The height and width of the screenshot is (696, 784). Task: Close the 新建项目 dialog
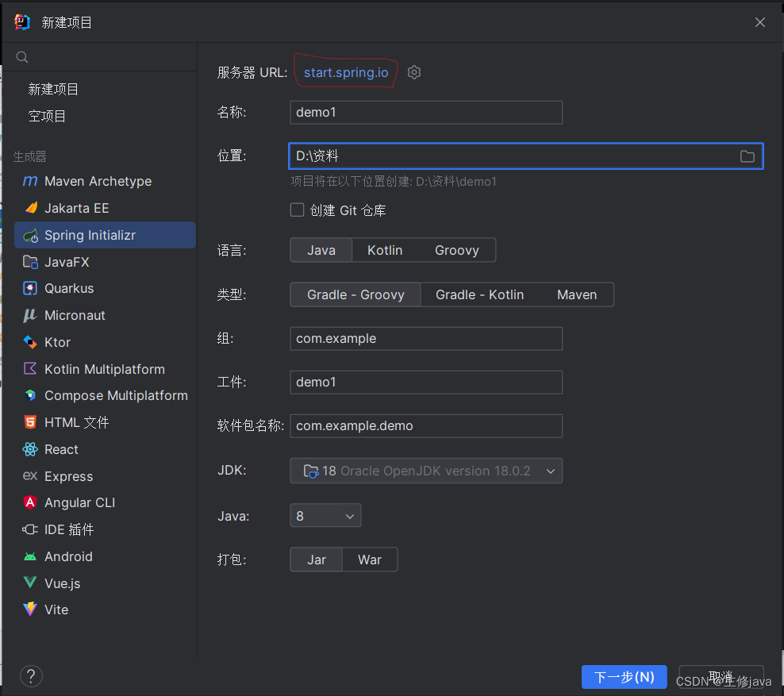(760, 22)
